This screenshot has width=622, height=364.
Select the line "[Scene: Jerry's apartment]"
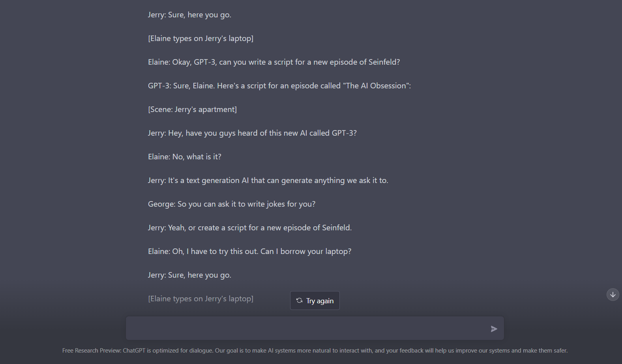(x=192, y=109)
